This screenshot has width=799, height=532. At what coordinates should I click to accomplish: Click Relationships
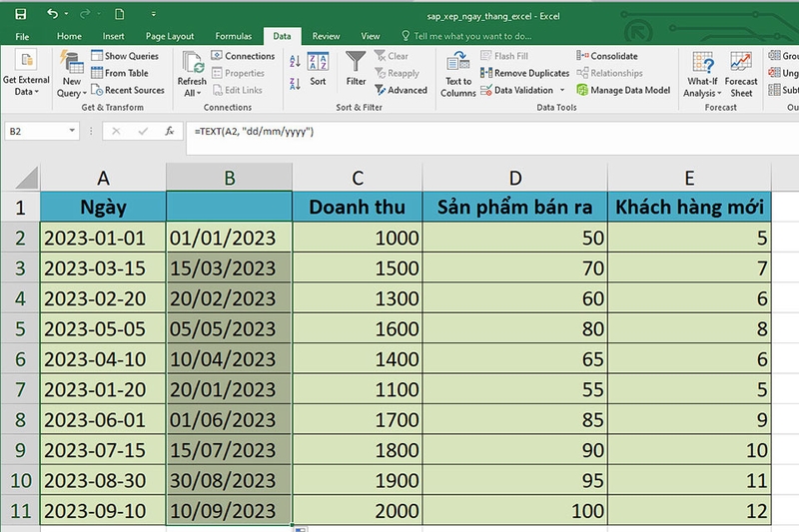pyautogui.click(x=609, y=73)
